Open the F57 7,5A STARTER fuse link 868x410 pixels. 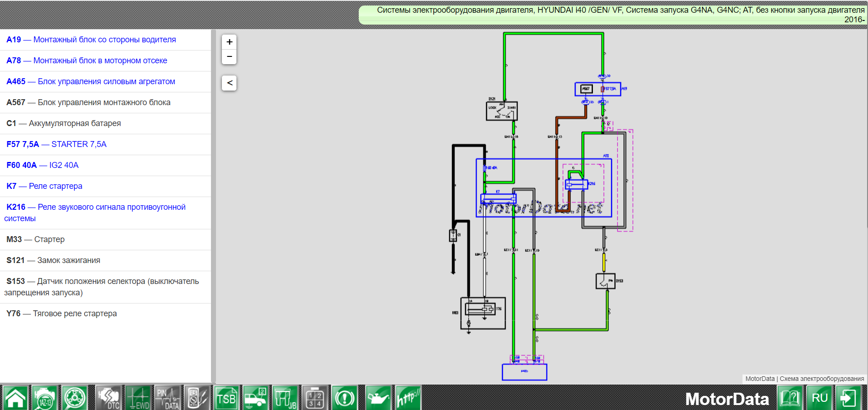[x=56, y=144]
